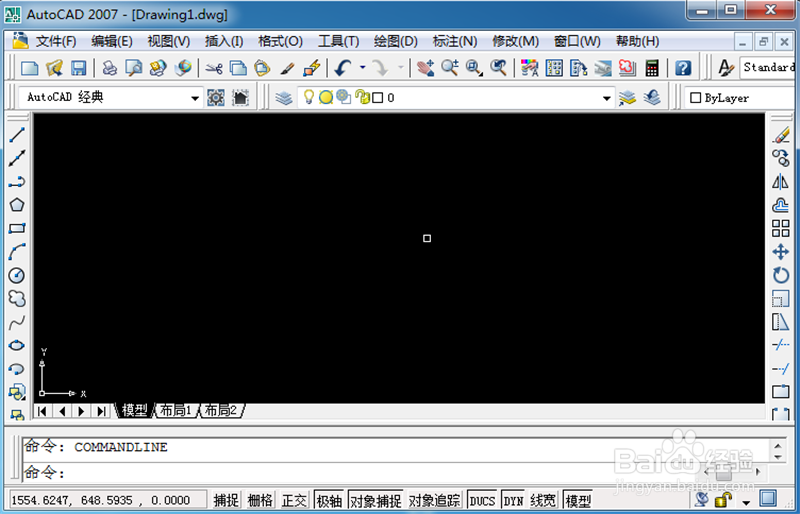This screenshot has height=514, width=800.
Task: Select the Circle tool
Action: click(17, 276)
